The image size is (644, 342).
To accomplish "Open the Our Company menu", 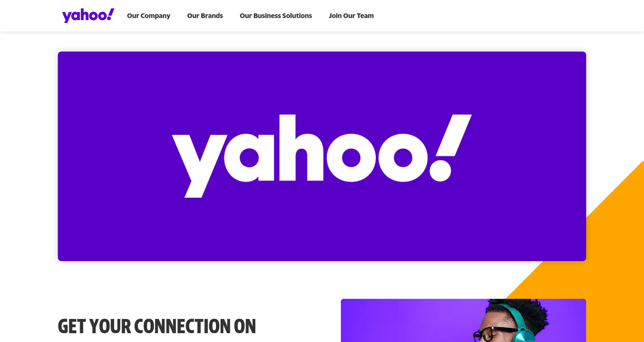I will (148, 16).
